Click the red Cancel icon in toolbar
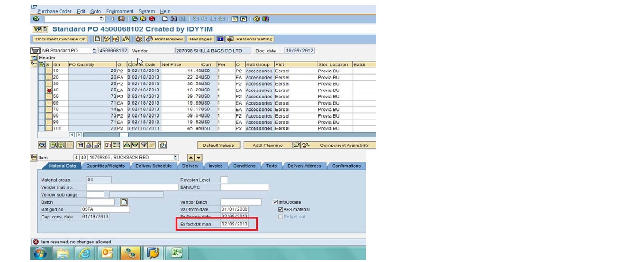644x262 pixels. [x=152, y=19]
